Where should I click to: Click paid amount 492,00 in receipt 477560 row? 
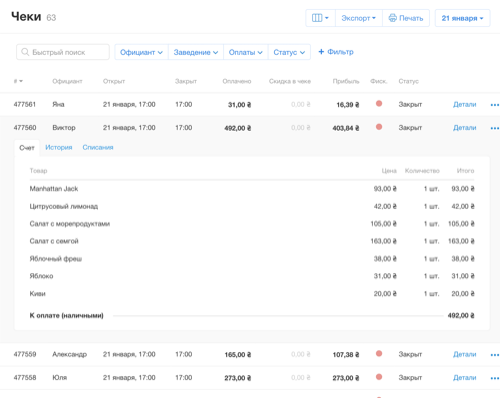click(x=238, y=128)
